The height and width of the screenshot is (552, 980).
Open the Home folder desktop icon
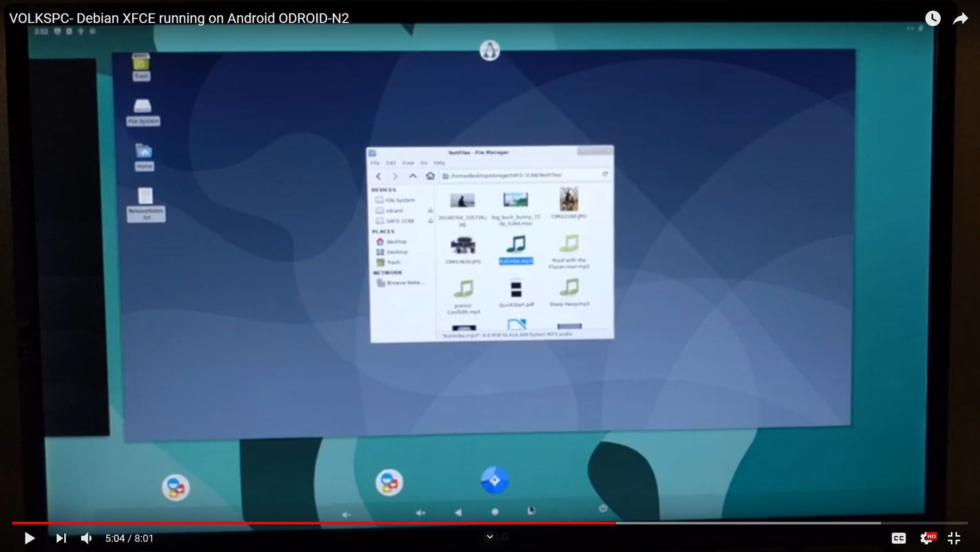pos(144,157)
